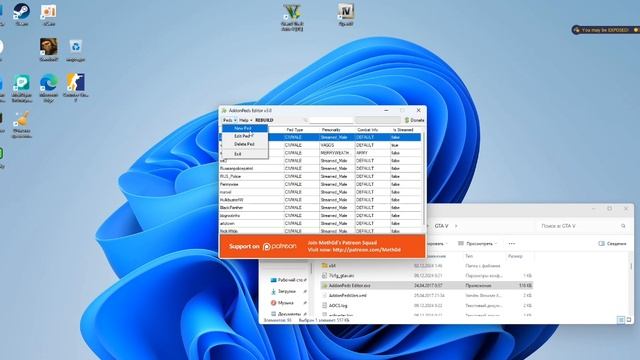Screen dimensions: 640x360
Task: Open the patreon.com link in the banner
Action: (367, 250)
